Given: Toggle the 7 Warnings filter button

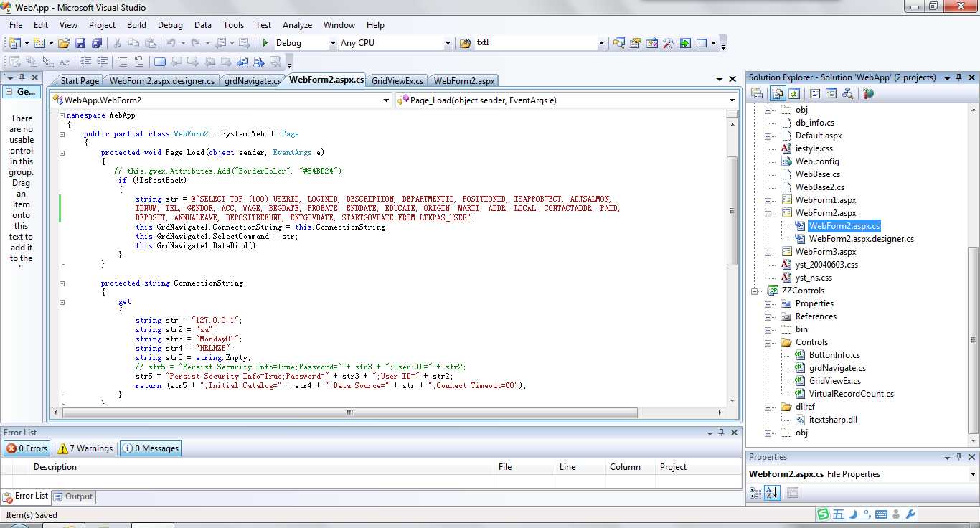Looking at the screenshot, I should (85, 448).
